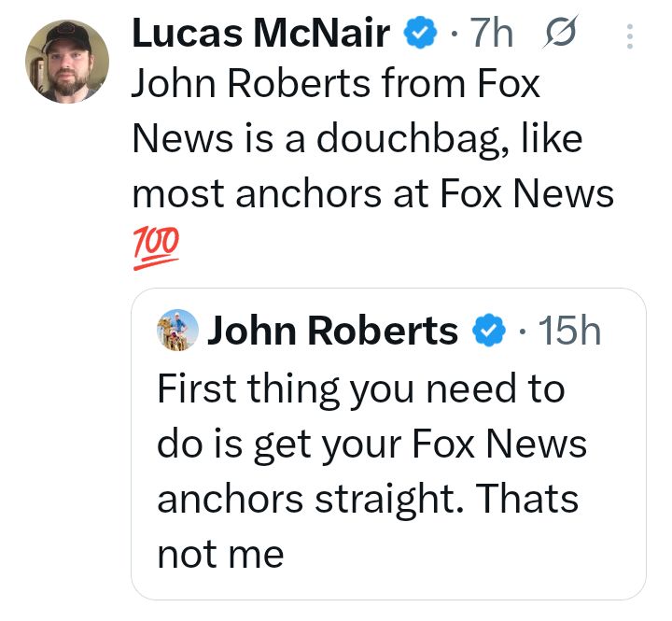Open Lucas McNair's profile picture
The height and width of the screenshot is (621, 672).
66,61
